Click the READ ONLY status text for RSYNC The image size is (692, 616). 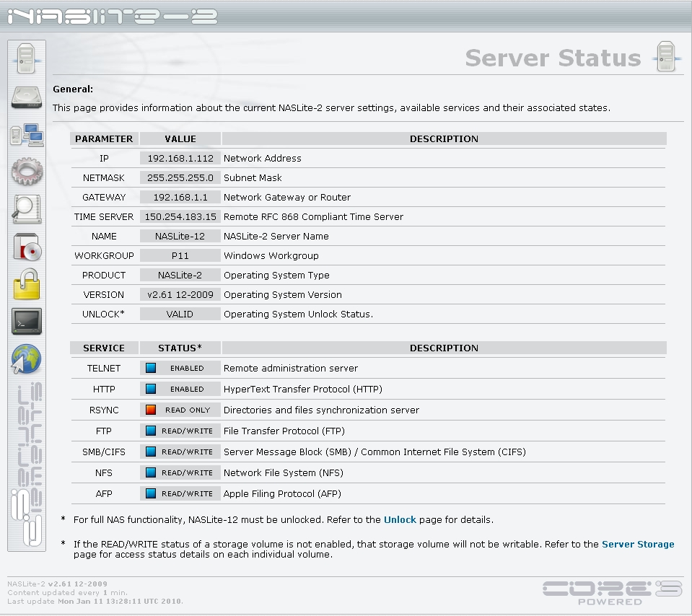click(188, 410)
